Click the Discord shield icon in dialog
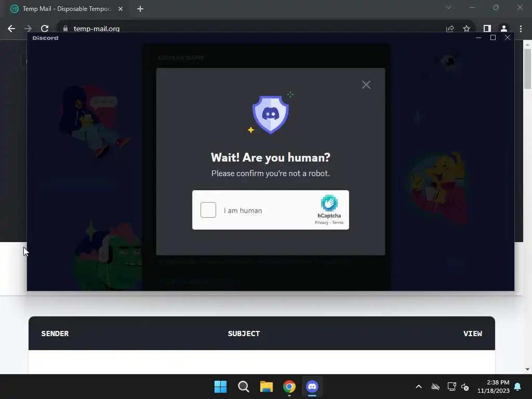This screenshot has width=532, height=399. [x=270, y=114]
